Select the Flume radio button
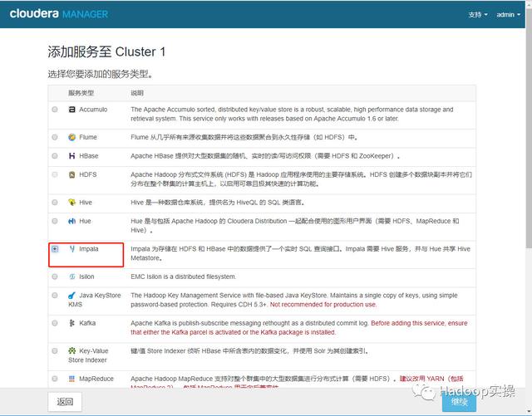The width and height of the screenshot is (532, 416). coord(55,137)
